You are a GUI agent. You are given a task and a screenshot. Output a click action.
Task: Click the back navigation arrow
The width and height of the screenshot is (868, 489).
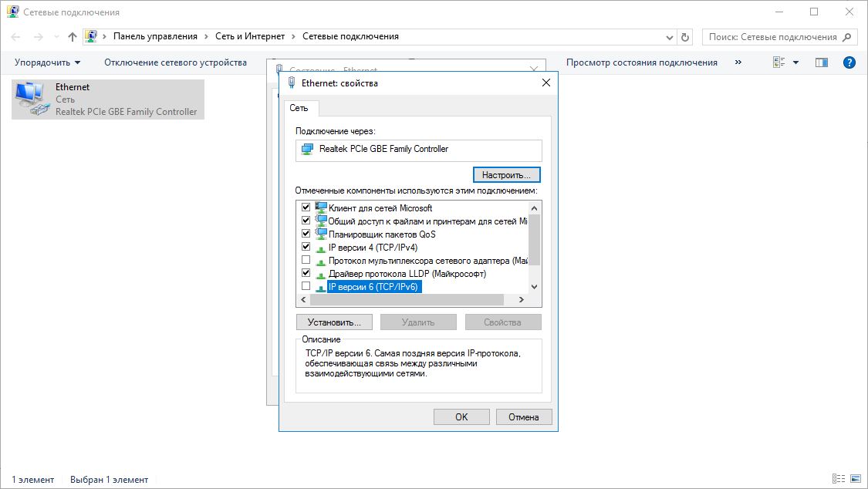pyautogui.click(x=16, y=37)
